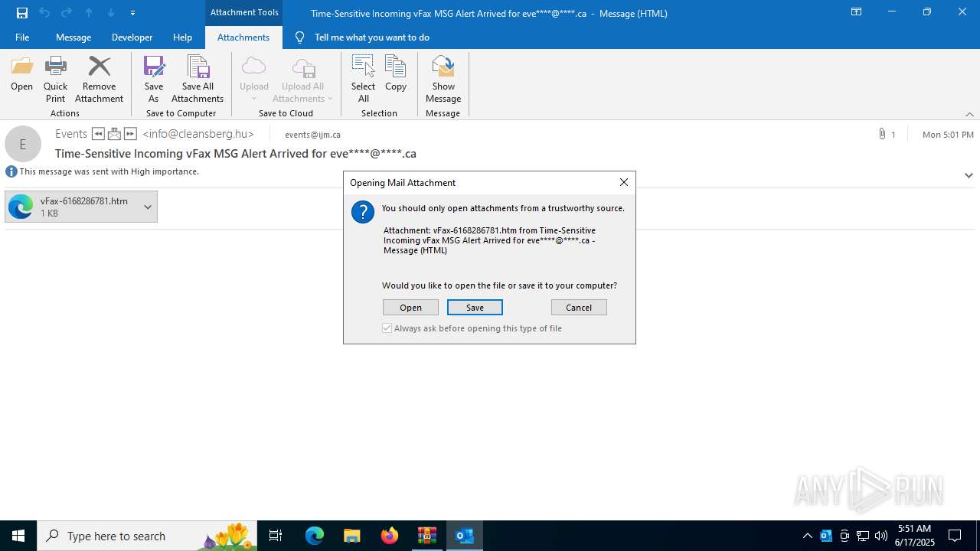Customize Quick Access Toolbar dropdown
Viewport: 980px width, 551px height.
point(133,12)
